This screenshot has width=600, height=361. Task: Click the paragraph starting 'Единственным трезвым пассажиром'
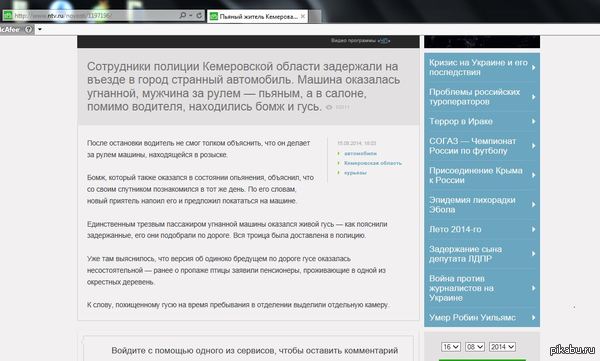pos(237,230)
